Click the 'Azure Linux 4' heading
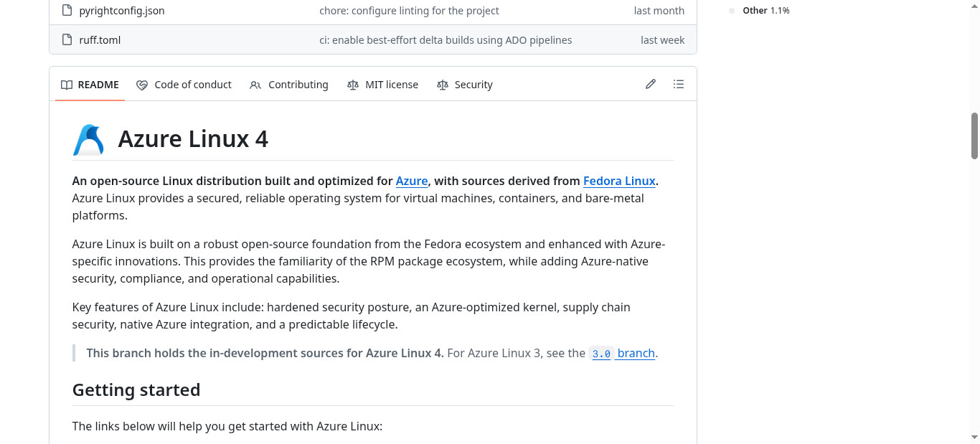980x444 pixels. click(x=193, y=138)
